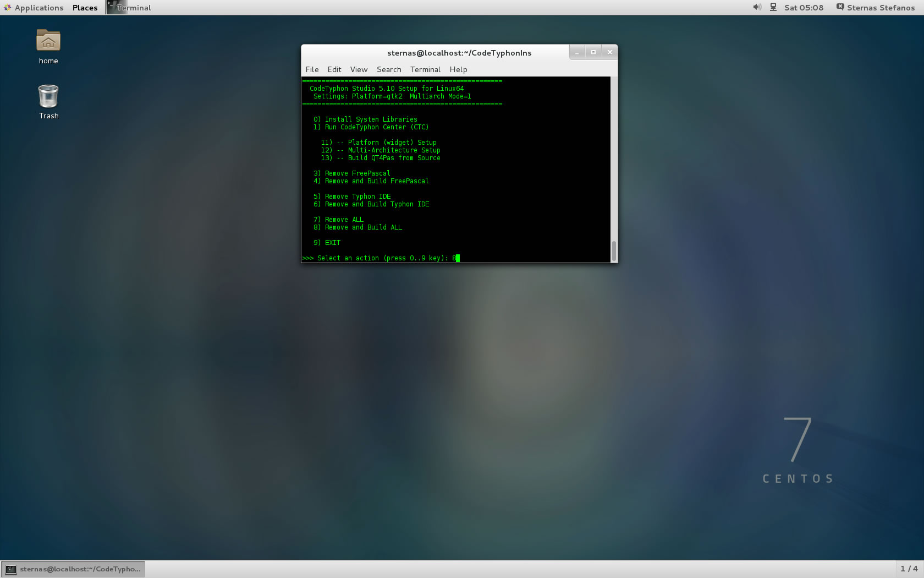
Task: Close the terminal window
Action: [610, 52]
